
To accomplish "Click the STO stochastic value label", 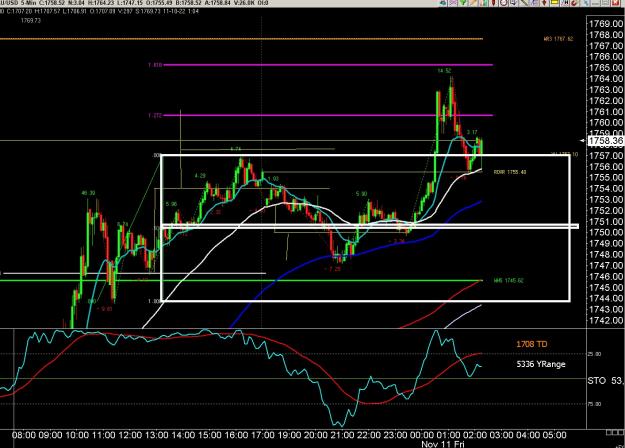I will tap(605, 381).
